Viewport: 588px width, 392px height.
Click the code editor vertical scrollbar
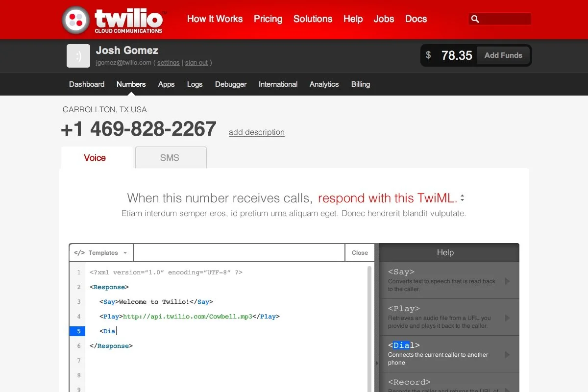370,328
